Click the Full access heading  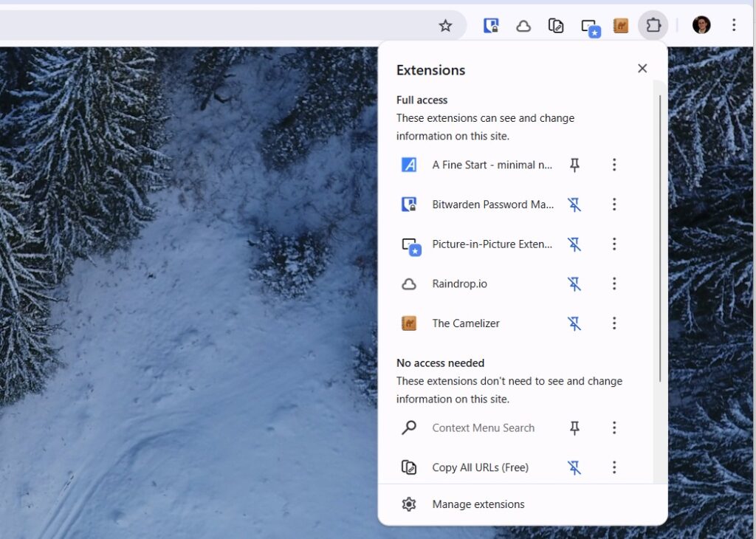coord(422,100)
